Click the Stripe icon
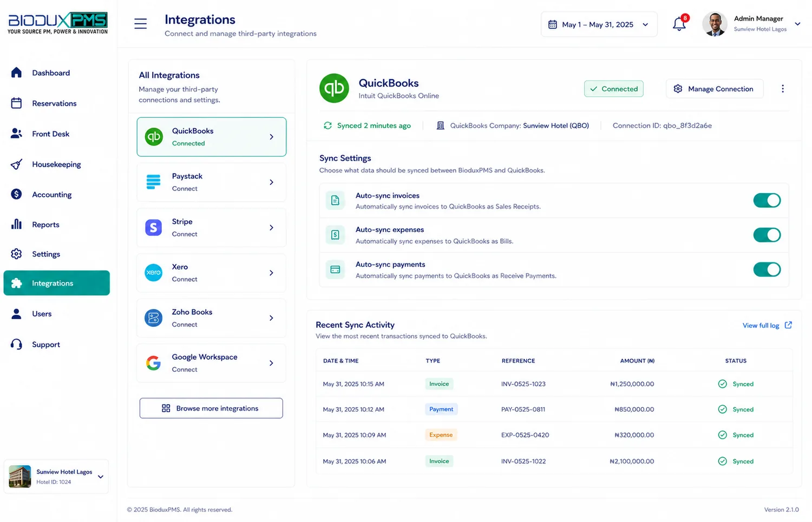 [154, 228]
